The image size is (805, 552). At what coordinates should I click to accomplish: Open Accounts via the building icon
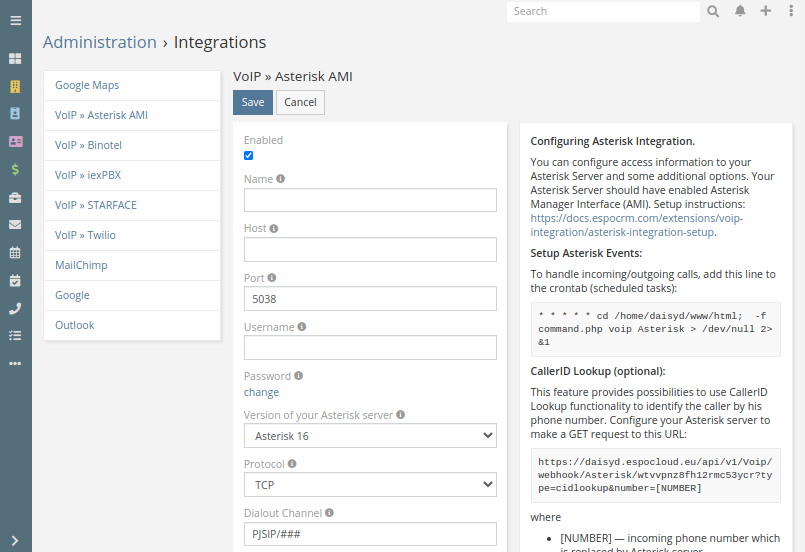[x=15, y=87]
